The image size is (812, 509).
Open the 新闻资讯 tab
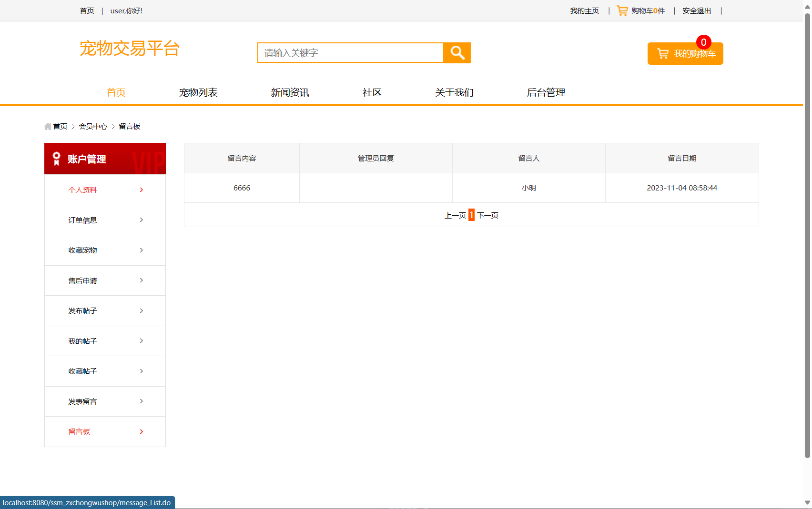(x=289, y=92)
